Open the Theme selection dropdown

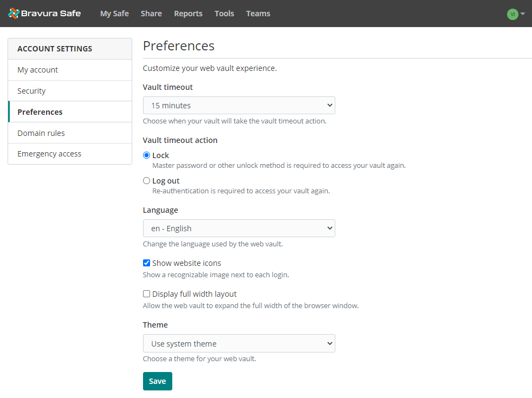coord(239,344)
